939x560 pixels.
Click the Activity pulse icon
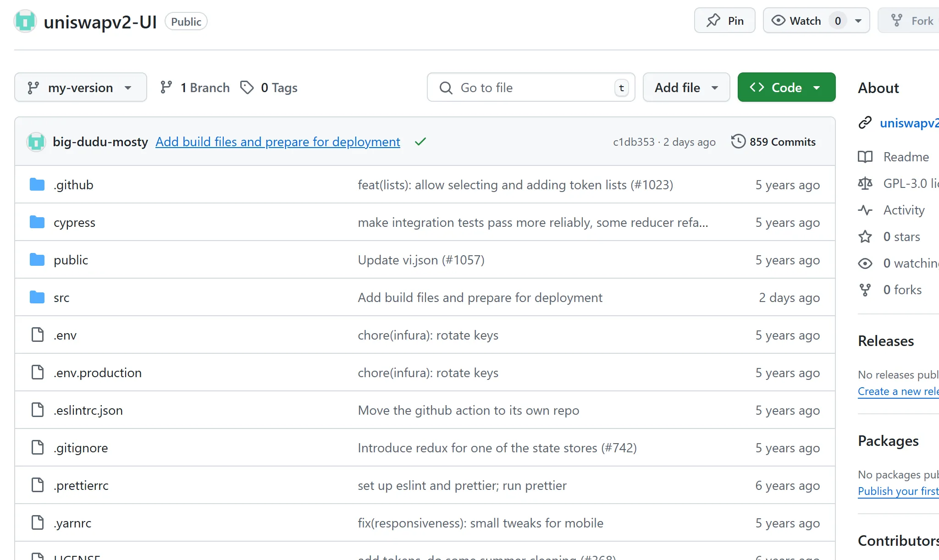coord(865,210)
